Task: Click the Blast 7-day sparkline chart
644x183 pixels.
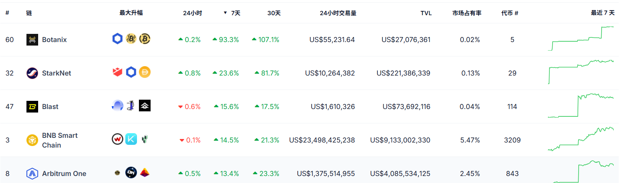Action: (x=581, y=106)
